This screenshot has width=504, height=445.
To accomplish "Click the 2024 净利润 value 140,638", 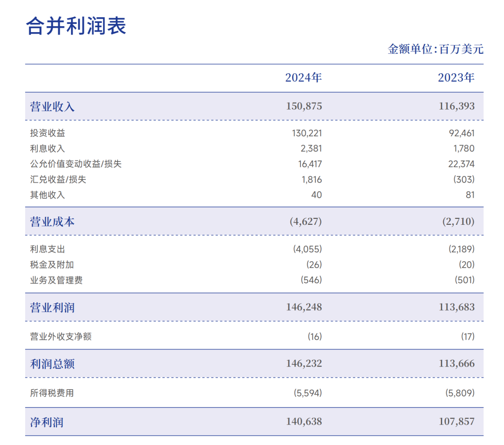I will pyautogui.click(x=303, y=422).
